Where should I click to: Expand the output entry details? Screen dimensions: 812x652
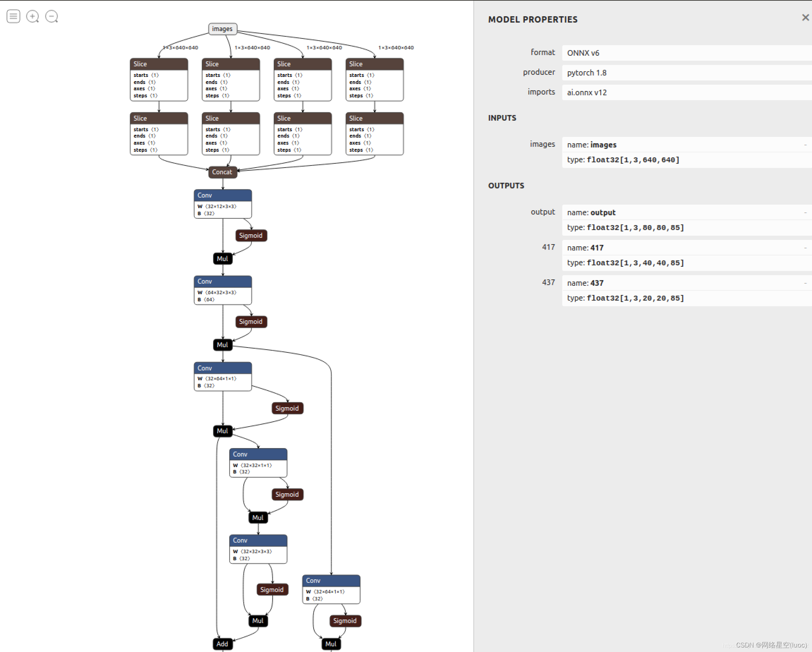(x=805, y=213)
